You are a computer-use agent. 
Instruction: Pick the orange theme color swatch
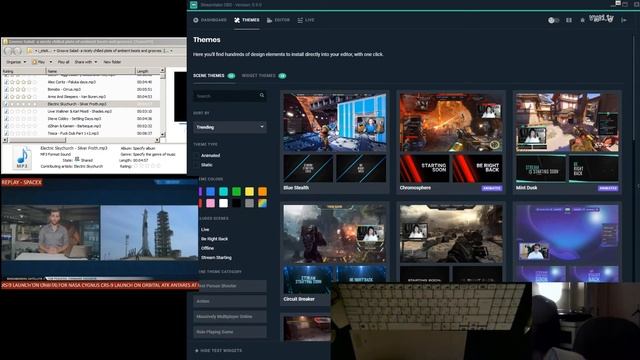[x=262, y=191]
